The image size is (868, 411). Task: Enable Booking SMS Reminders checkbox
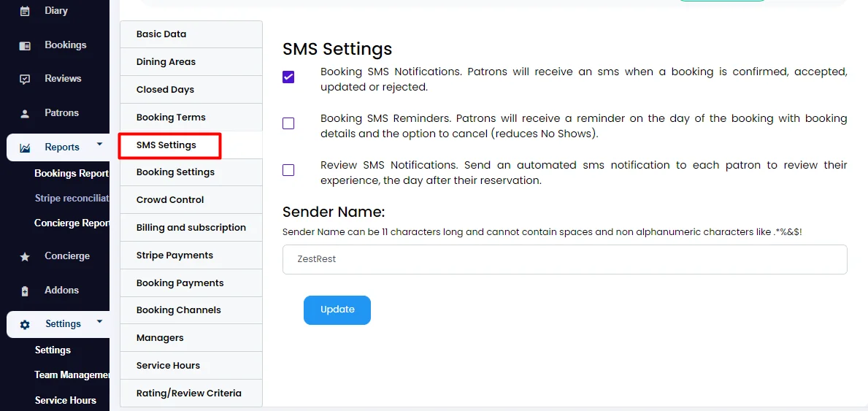coord(288,123)
